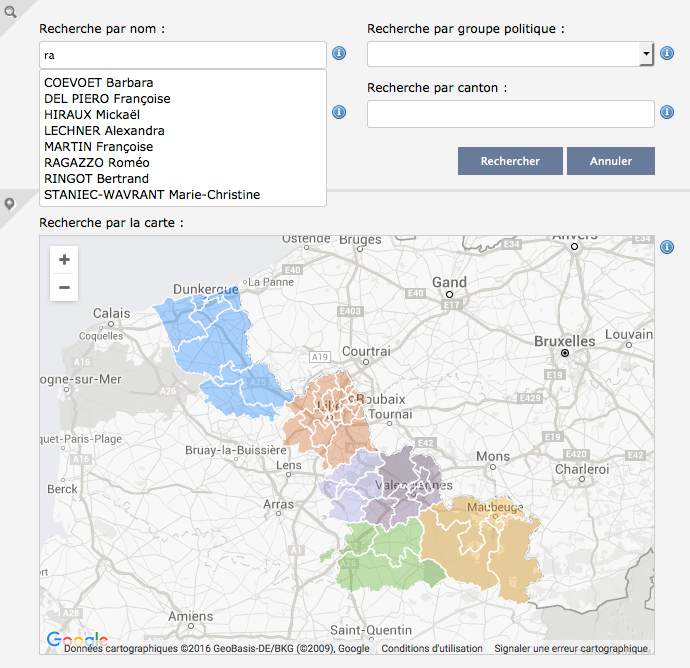Click the Louvain label on the map
The width and height of the screenshot is (690, 668).
(x=629, y=334)
